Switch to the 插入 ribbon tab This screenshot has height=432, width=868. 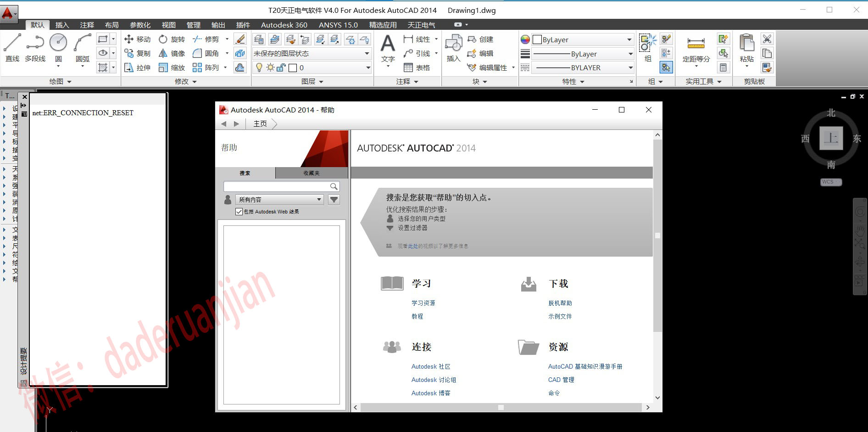coord(62,25)
